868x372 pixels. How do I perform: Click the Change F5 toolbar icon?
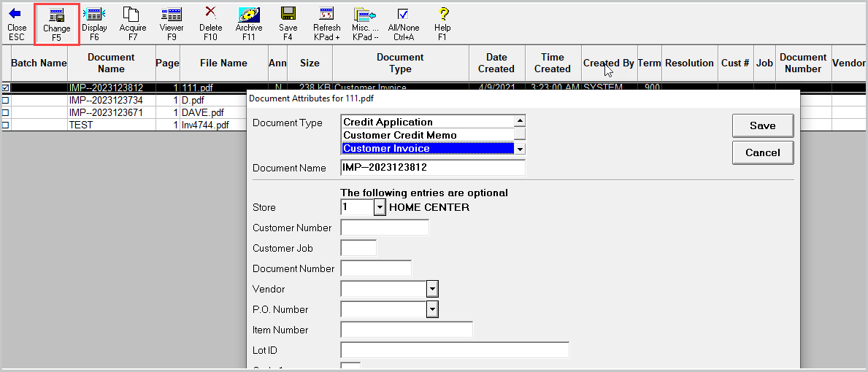coord(56,24)
